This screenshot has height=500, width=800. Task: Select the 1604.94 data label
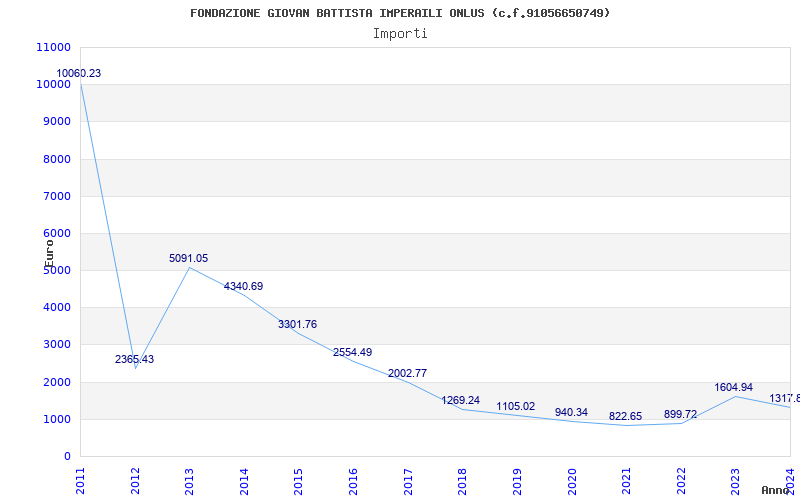tap(734, 388)
